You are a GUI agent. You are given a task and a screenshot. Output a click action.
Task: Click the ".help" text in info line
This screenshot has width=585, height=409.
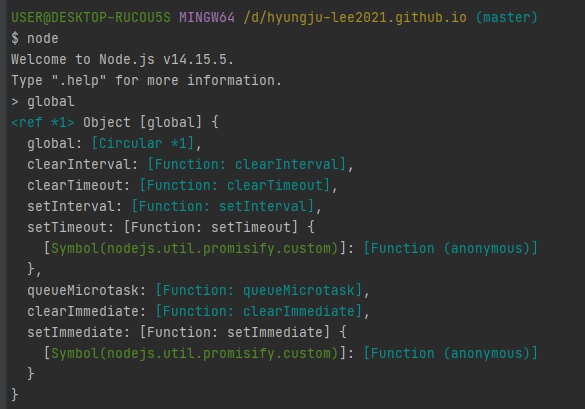pyautogui.click(x=79, y=81)
